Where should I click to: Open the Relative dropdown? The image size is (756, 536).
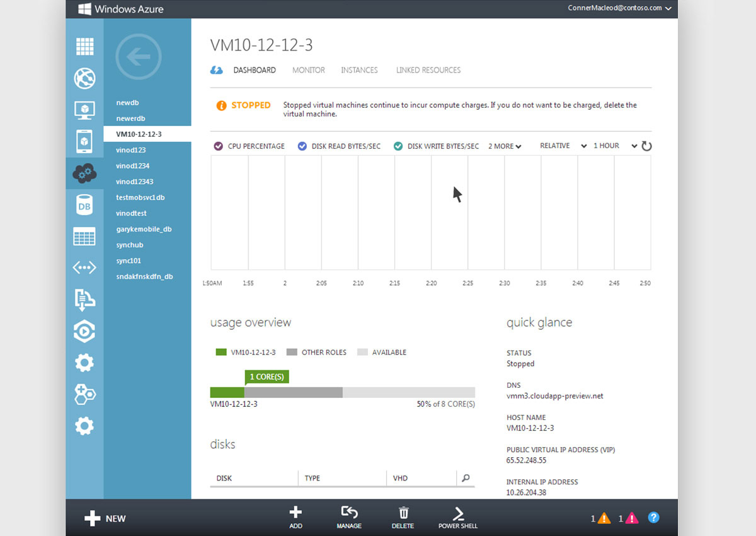click(563, 146)
